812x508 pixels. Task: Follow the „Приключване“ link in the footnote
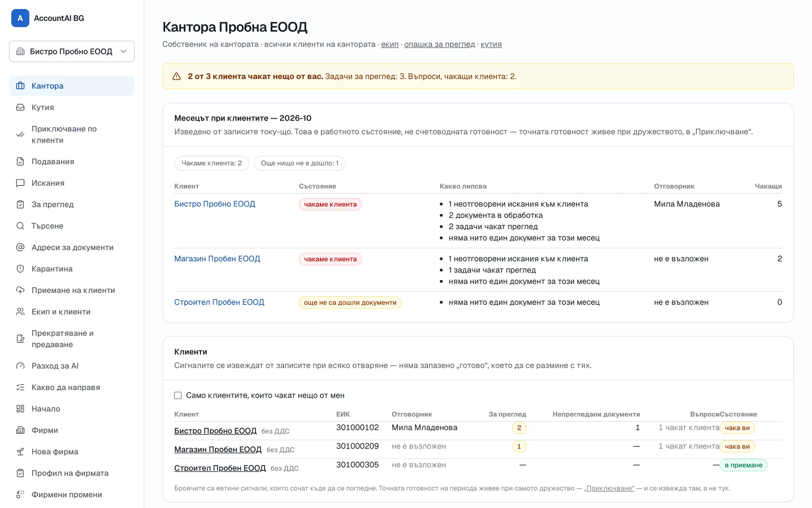coord(609,488)
